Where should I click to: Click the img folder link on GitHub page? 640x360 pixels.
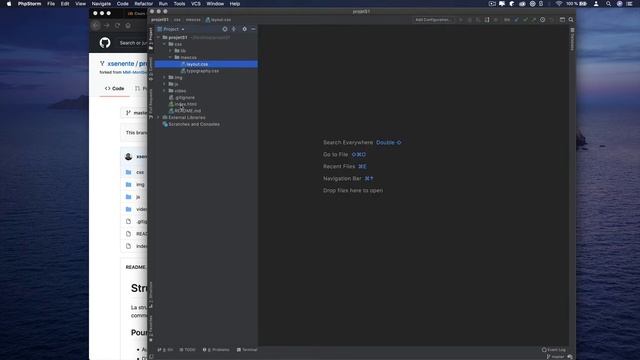(x=140, y=184)
